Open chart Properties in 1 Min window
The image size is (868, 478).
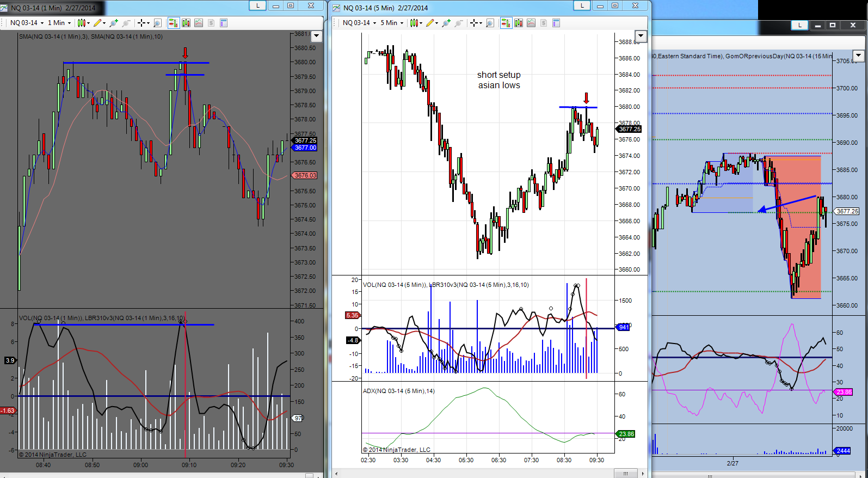click(224, 23)
